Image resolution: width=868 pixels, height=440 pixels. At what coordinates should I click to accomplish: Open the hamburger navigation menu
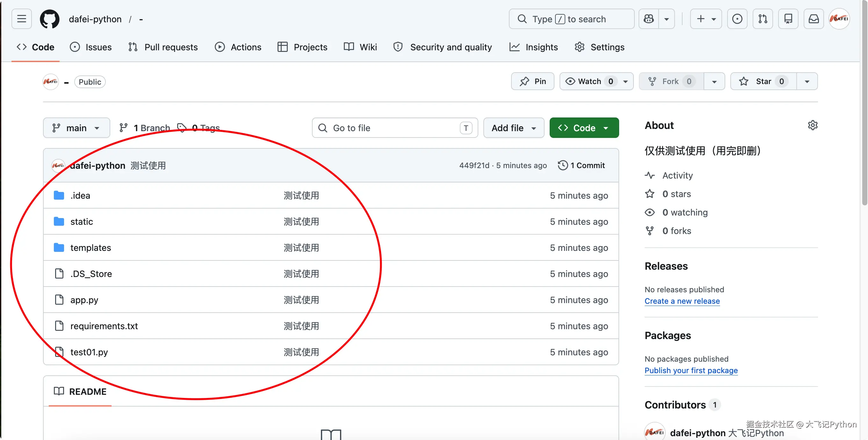[x=22, y=19]
